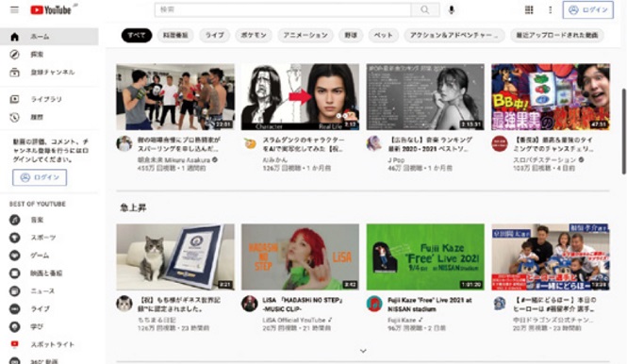
Task: Go to ホーム in the sidebar
Action: 49,37
